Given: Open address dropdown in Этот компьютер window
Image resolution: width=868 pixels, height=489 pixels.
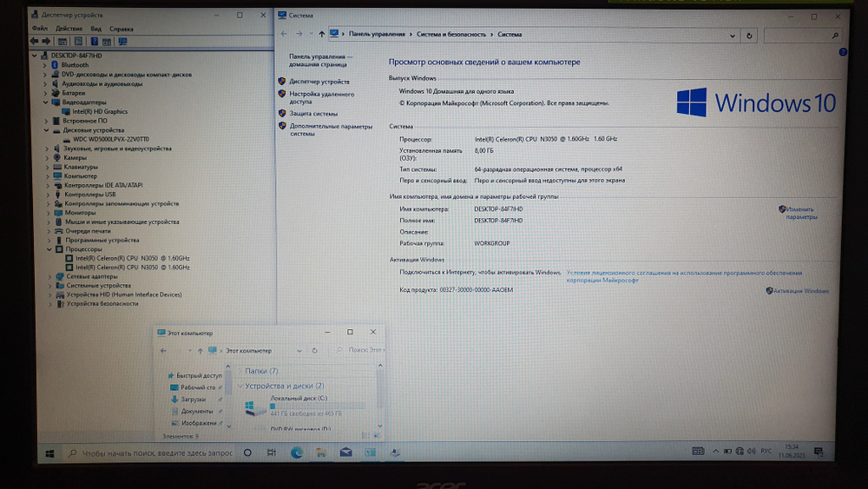Looking at the screenshot, I should coord(299,351).
